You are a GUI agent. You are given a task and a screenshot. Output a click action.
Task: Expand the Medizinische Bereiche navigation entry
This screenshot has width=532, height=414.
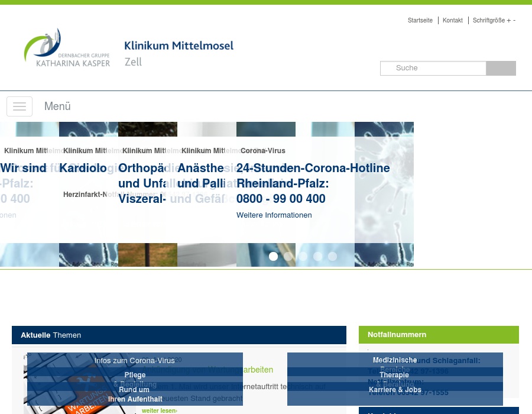[395, 364]
